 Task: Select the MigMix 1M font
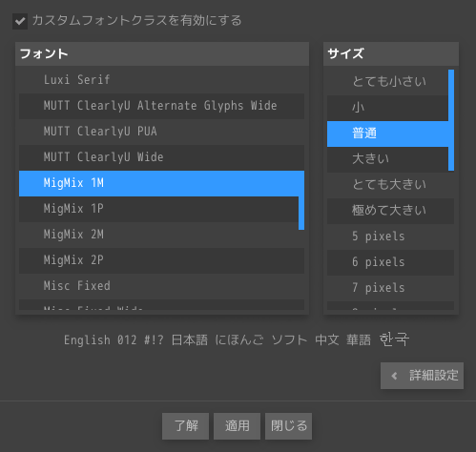pyautogui.click(x=161, y=183)
